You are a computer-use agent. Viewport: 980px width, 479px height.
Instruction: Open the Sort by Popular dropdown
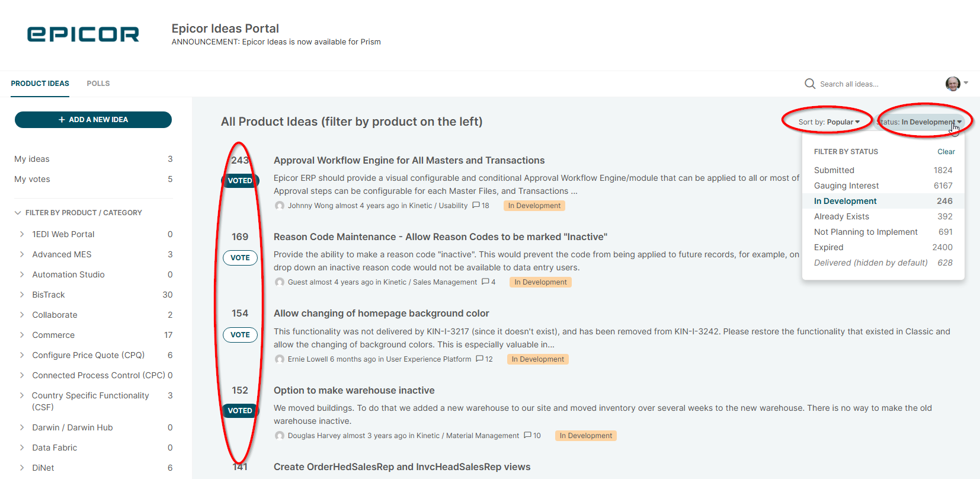pos(829,122)
